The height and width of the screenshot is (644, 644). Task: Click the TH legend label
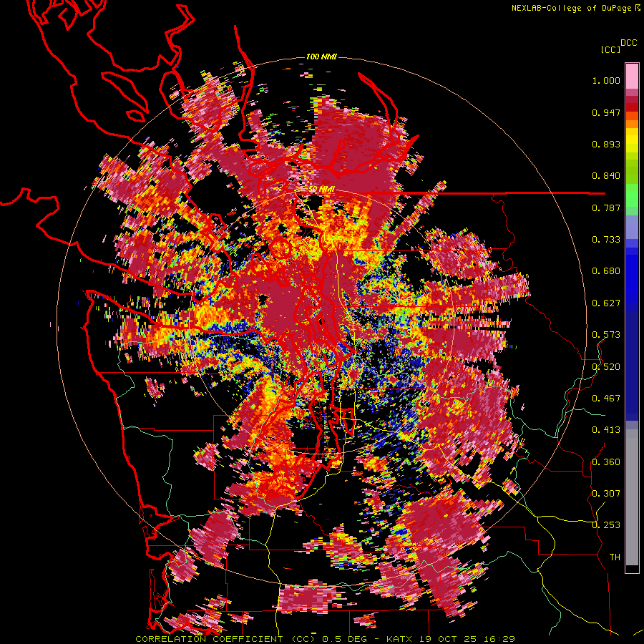[x=615, y=557]
